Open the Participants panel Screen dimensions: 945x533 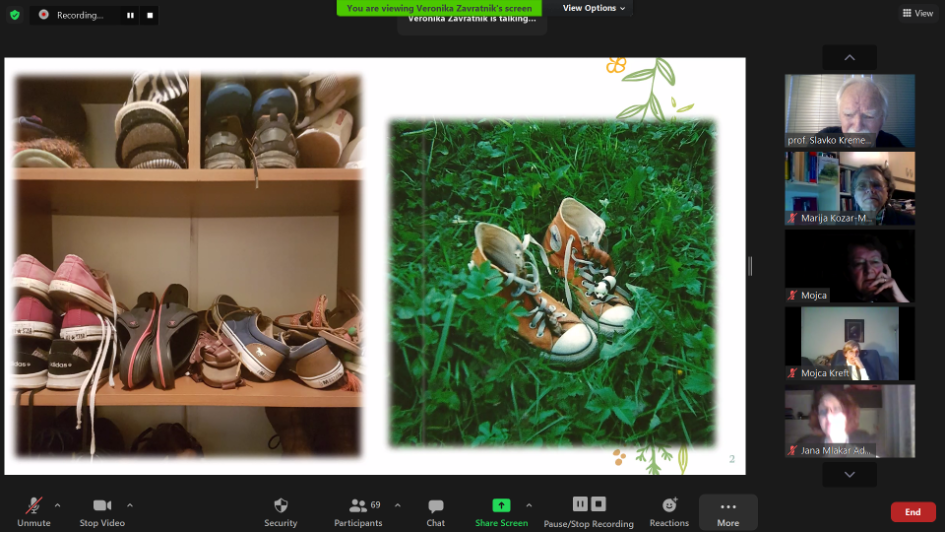point(358,506)
